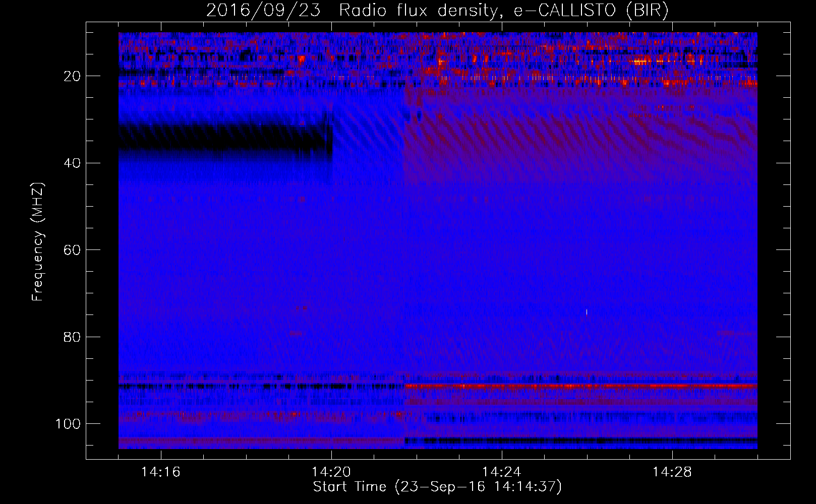
Task: Click the 'Start Time (23-Sep-16 14:14:37)' axis label
Action: [x=437, y=487]
